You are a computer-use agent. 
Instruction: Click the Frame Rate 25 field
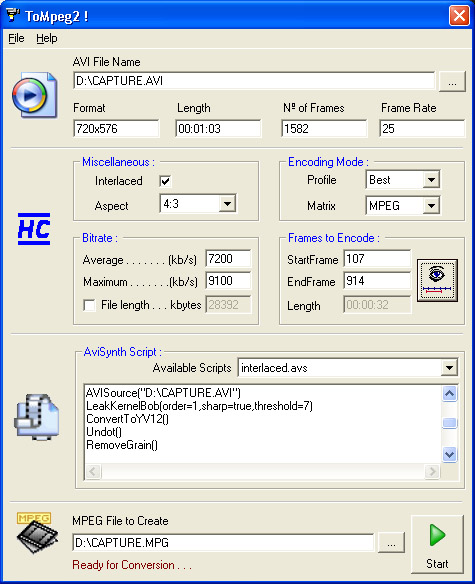422,128
